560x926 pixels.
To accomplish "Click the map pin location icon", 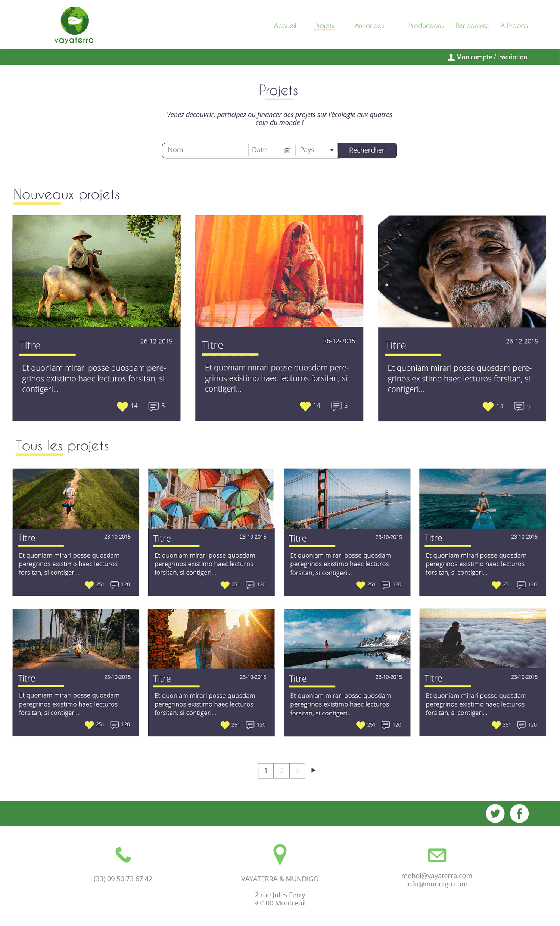I will (280, 854).
